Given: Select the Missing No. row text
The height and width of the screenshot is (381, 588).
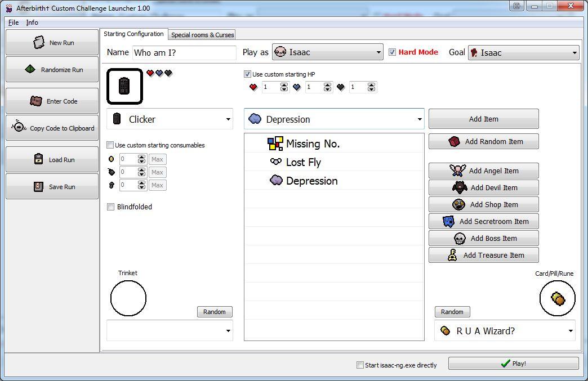Looking at the screenshot, I should 313,144.
